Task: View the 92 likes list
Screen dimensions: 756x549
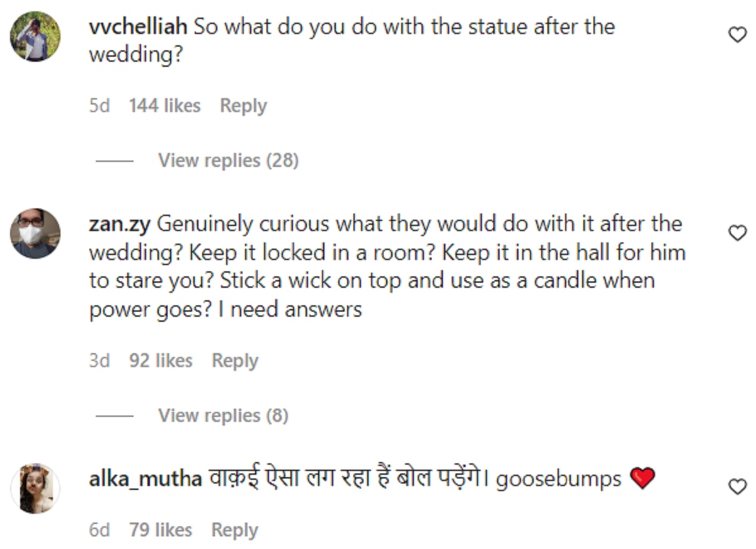Action: [161, 361]
